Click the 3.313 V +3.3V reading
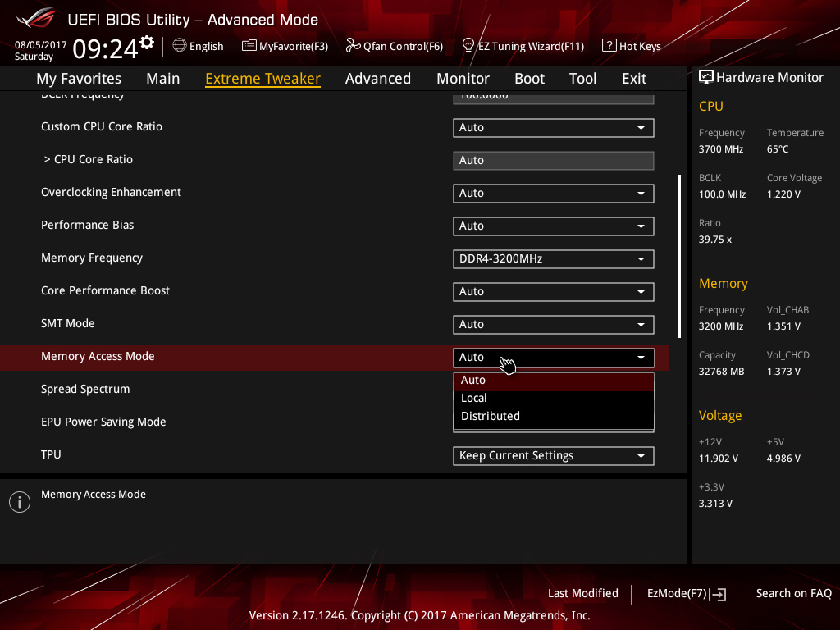The width and height of the screenshot is (840, 630). click(x=715, y=504)
